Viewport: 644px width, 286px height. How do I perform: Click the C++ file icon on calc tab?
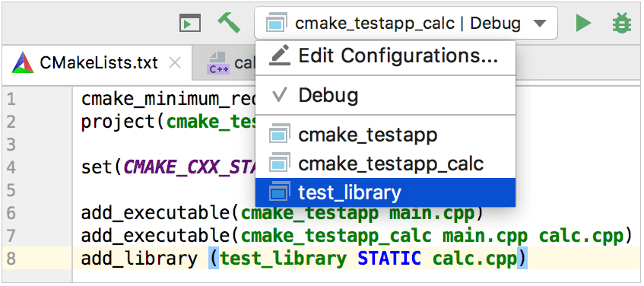coord(217,63)
